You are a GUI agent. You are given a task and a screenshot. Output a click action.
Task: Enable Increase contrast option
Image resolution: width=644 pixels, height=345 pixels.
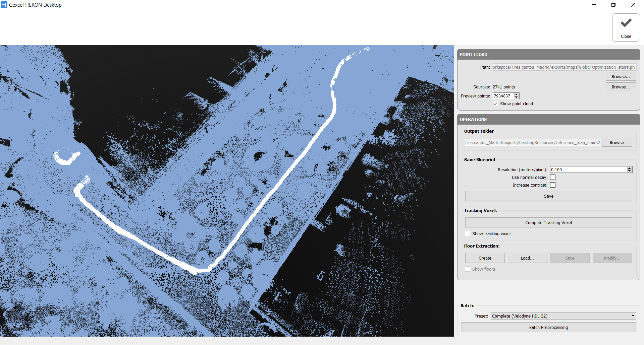[x=553, y=185]
